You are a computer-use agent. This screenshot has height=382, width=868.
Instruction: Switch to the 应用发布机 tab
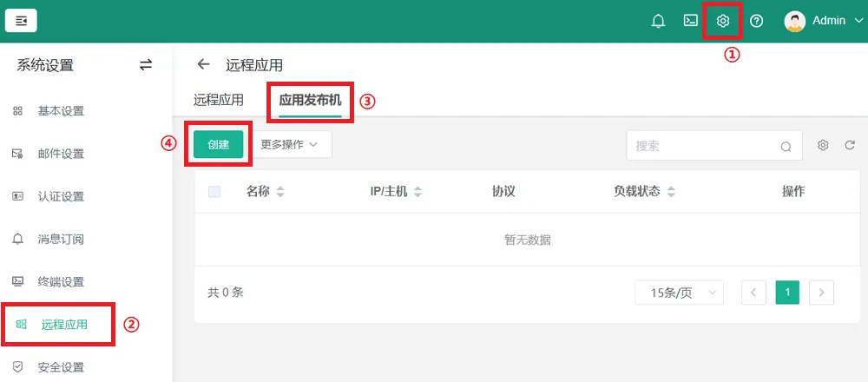(310, 100)
